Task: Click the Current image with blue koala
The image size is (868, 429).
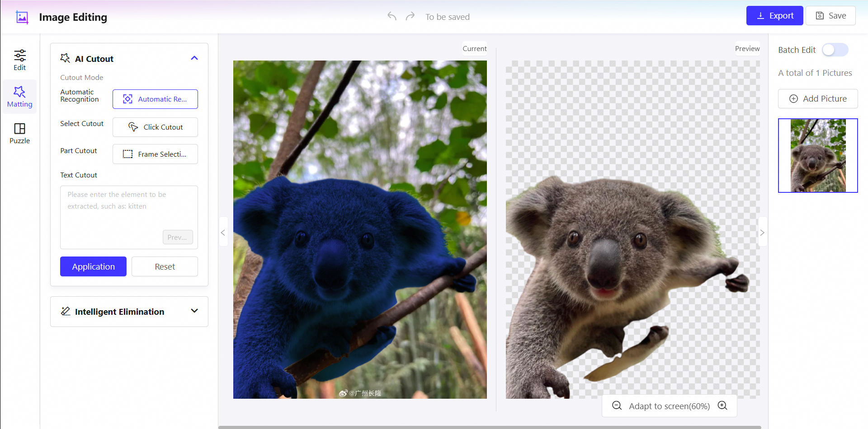Action: (360, 229)
